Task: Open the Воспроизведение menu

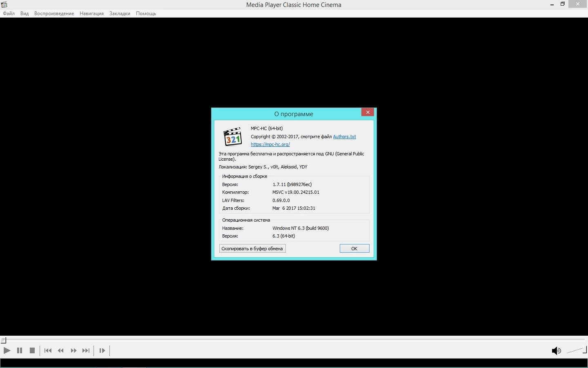Action: (54, 13)
